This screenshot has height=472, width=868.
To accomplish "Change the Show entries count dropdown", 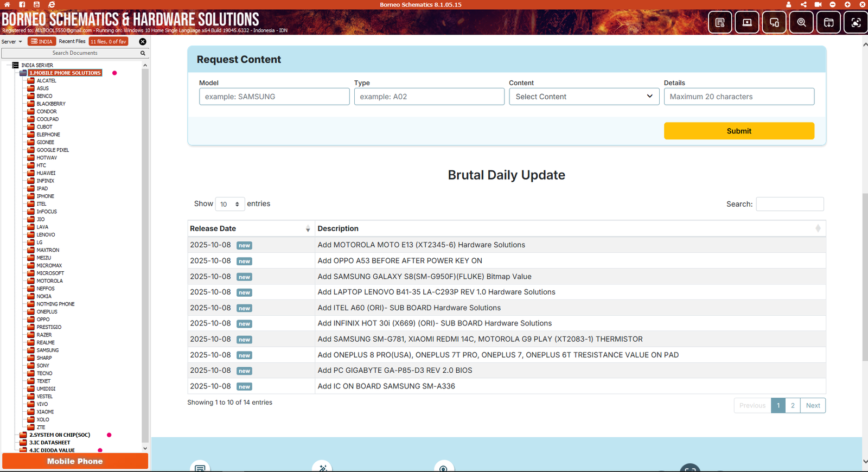I will pos(230,204).
